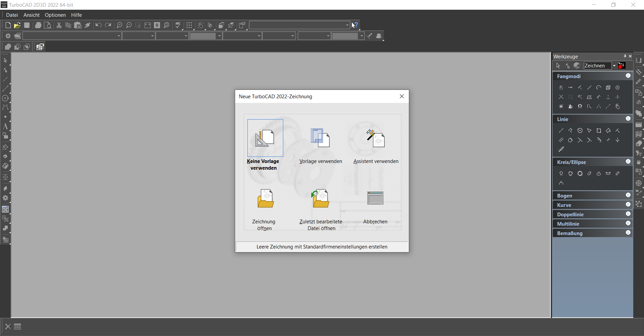Open the Zeichnen dropdown in Werkzeuge
Screen dimensions: 644x336
[x=614, y=66]
